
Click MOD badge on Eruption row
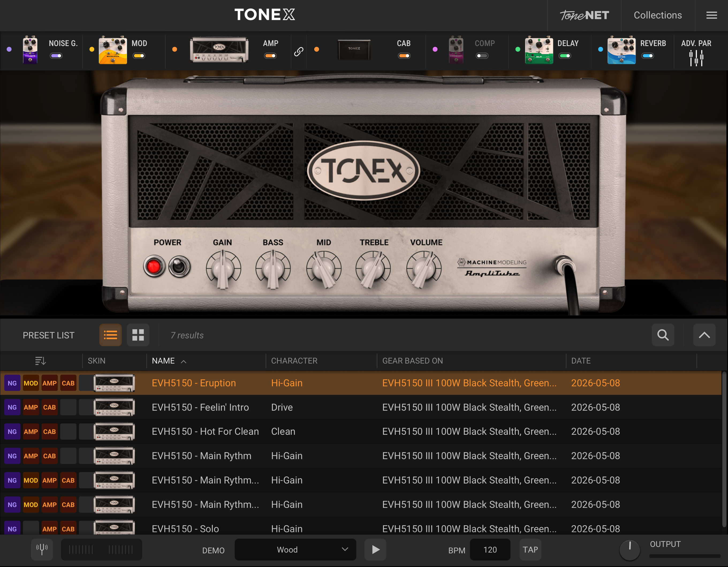(31, 383)
